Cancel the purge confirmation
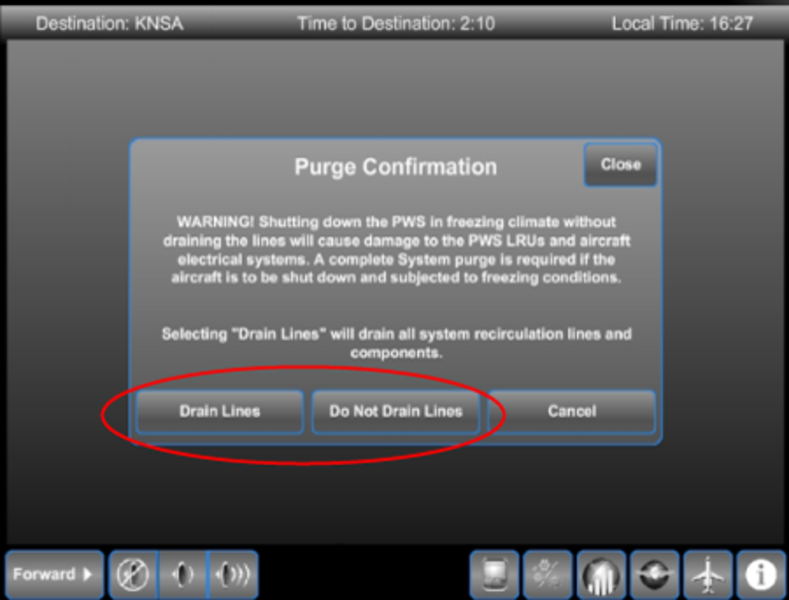Screen dimensions: 789x600 click(572, 412)
